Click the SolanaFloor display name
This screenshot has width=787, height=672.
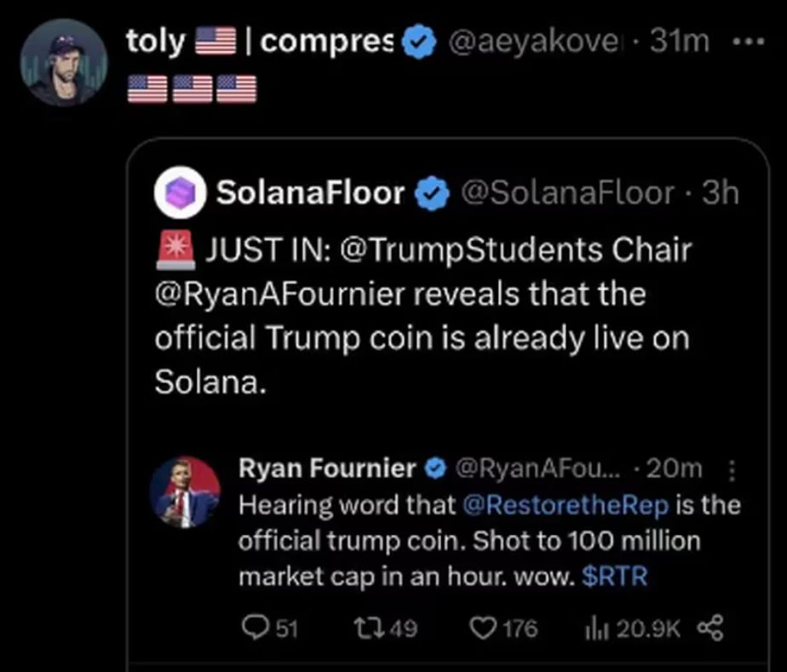(310, 194)
